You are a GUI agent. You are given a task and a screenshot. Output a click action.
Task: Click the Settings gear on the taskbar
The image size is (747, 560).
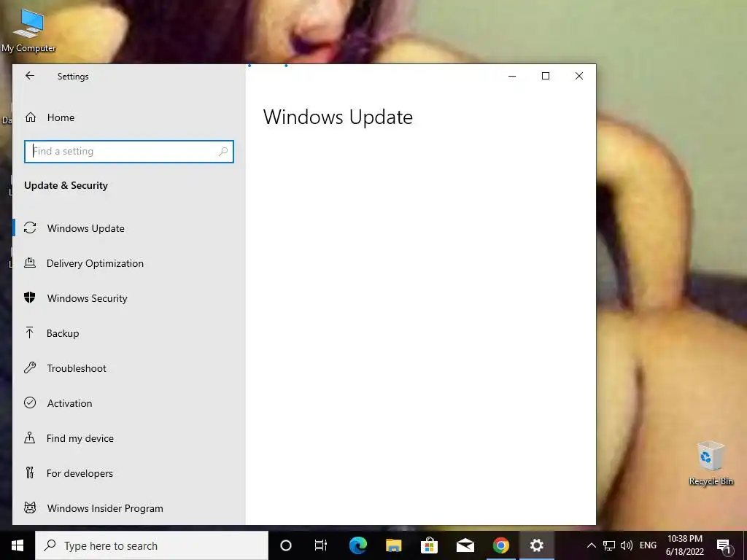click(536, 545)
